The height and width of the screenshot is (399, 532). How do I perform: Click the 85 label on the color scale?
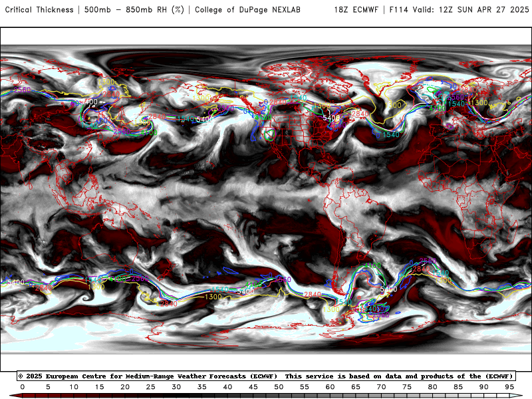pos(458,387)
